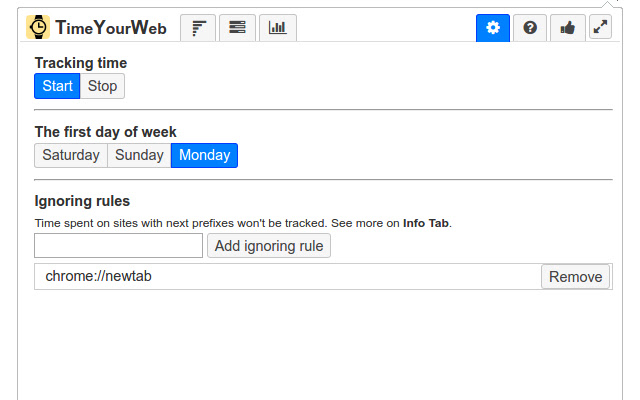
Task: Click the TimeYourWeb watch logo
Action: pyautogui.click(x=38, y=27)
